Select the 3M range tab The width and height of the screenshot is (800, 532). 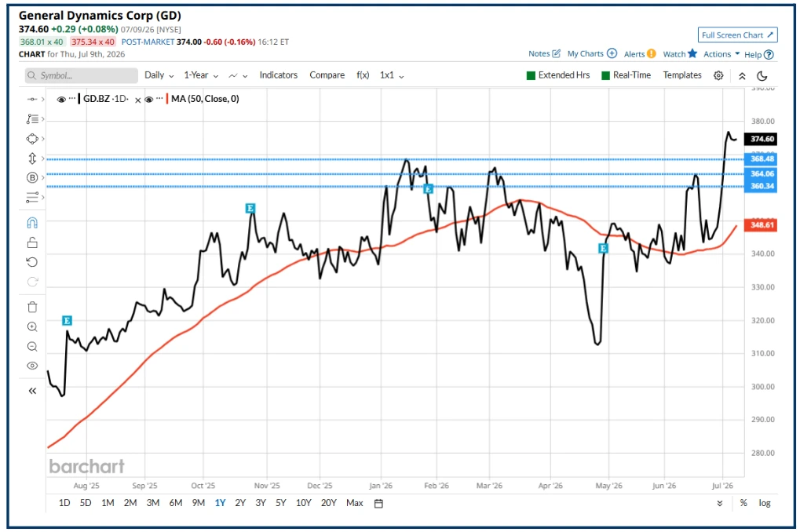153,503
